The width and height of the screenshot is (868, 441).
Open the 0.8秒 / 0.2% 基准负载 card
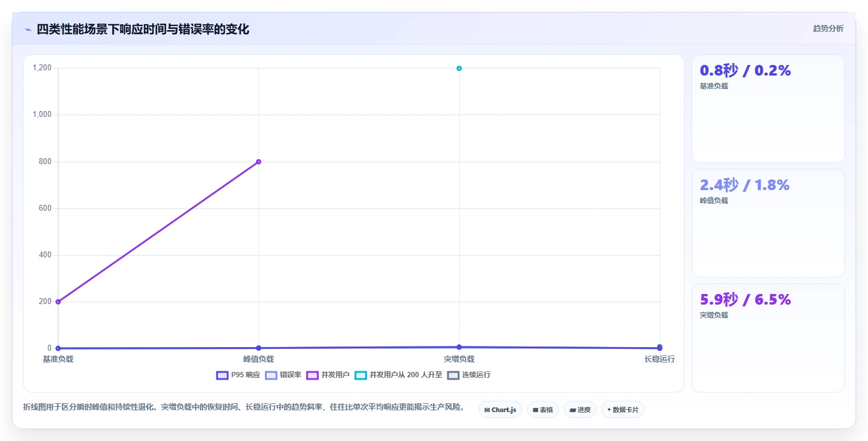pos(768,109)
